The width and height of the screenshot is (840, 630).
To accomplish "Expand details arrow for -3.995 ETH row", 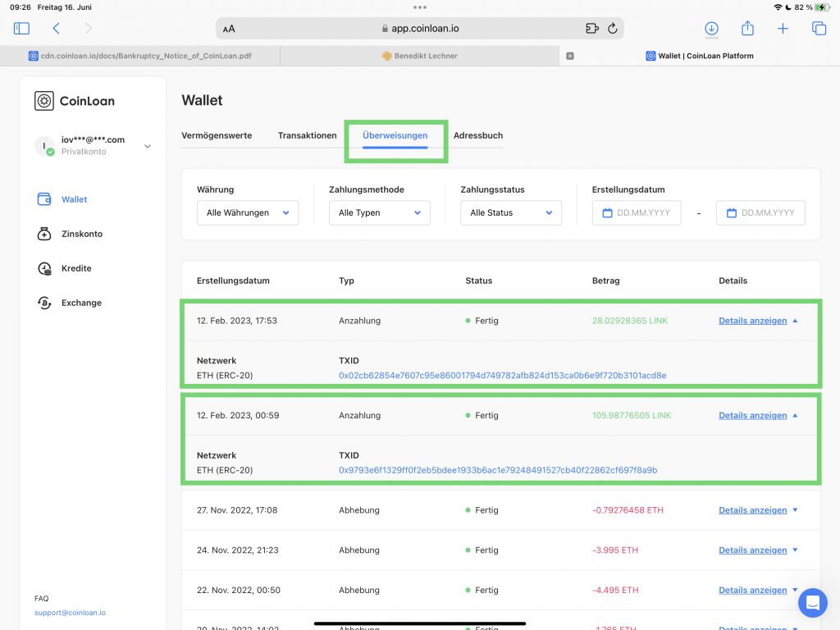I will click(795, 550).
